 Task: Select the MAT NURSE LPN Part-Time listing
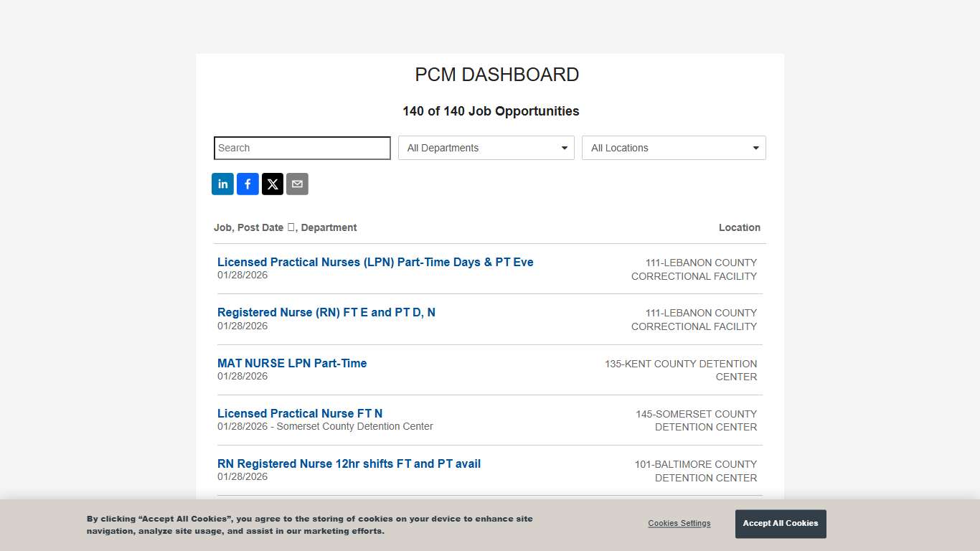pyautogui.click(x=292, y=363)
